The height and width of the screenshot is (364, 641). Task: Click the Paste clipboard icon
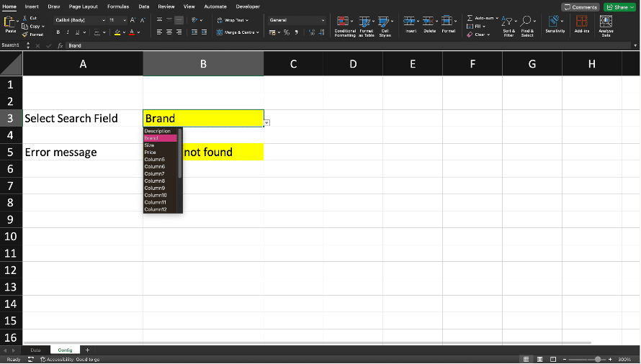[x=11, y=22]
